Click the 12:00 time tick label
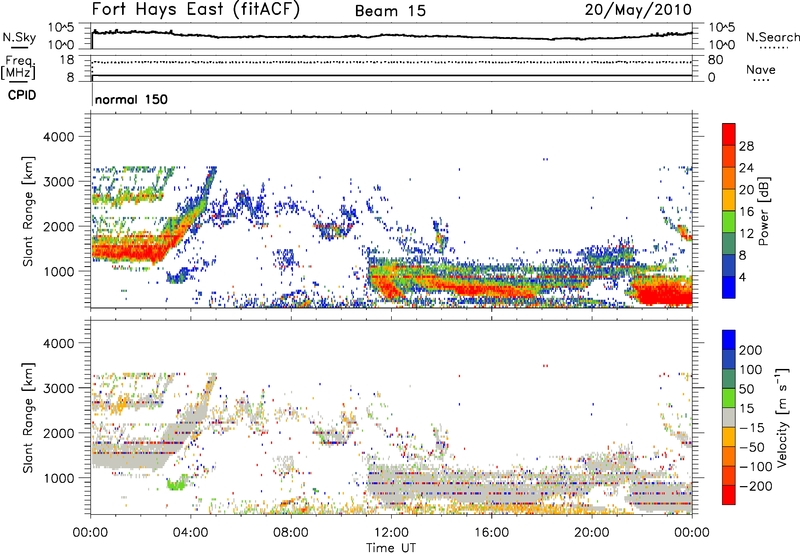Screen dimensions: 800x554 coord(391,533)
